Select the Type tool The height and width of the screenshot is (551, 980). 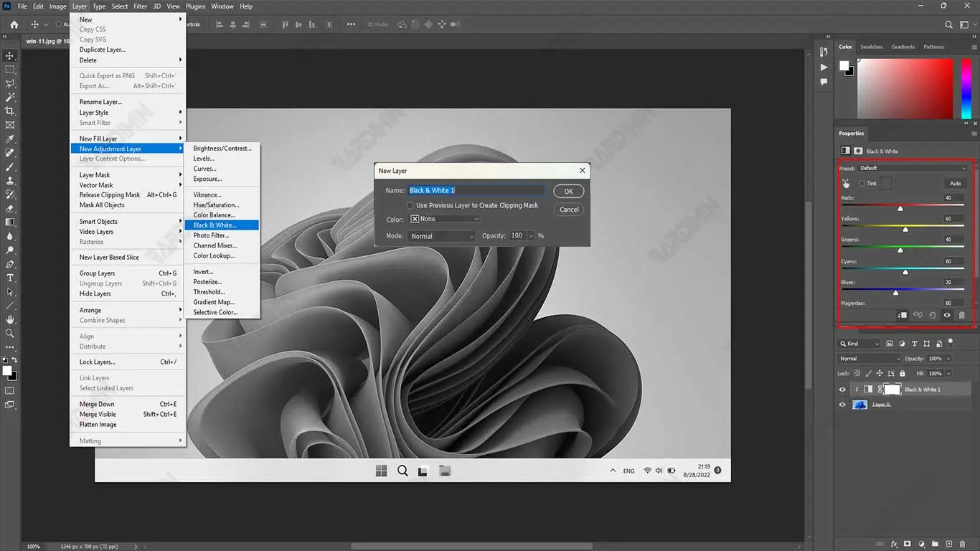(x=10, y=278)
